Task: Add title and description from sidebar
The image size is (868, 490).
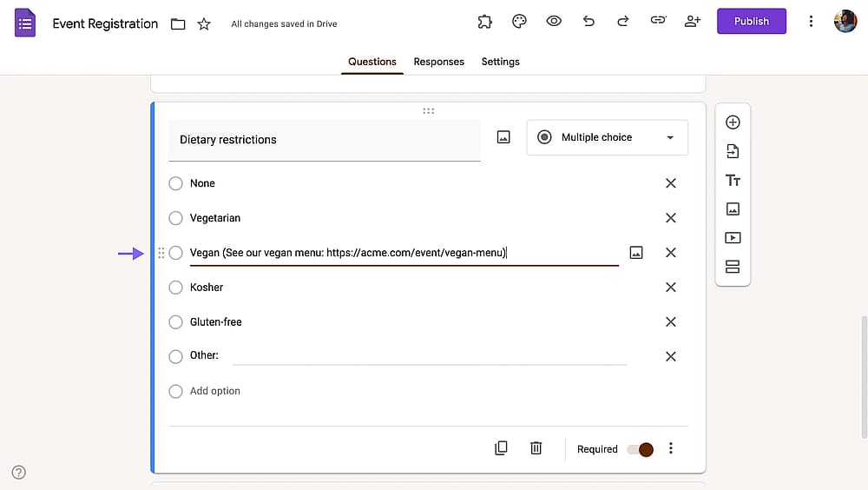Action: pyautogui.click(x=733, y=180)
